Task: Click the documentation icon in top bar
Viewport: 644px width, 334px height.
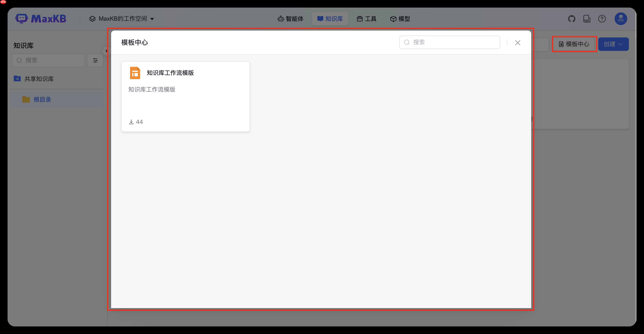Action: (x=587, y=19)
